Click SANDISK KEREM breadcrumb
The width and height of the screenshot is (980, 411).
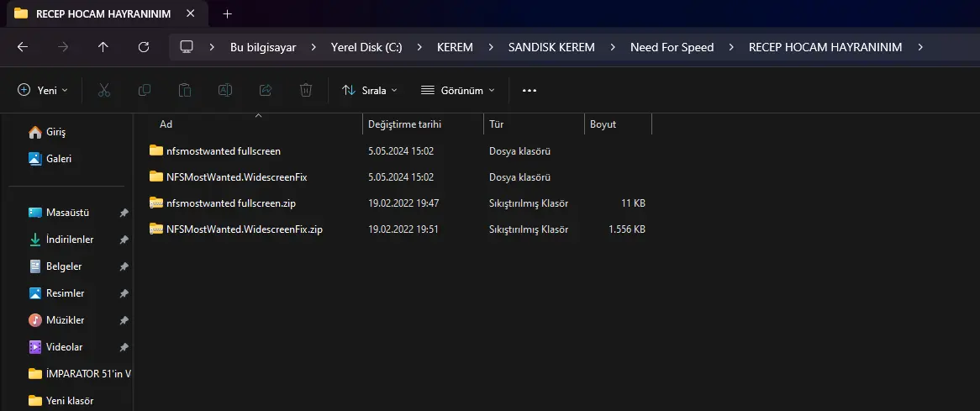click(551, 47)
